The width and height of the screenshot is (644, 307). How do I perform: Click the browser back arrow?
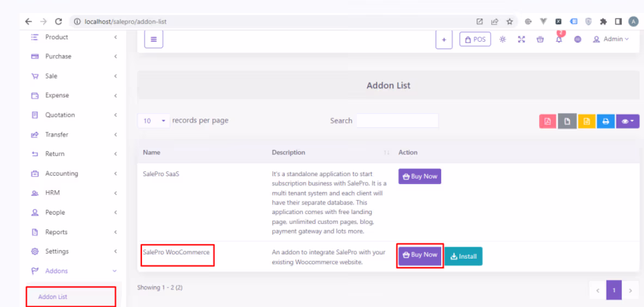[x=28, y=21]
